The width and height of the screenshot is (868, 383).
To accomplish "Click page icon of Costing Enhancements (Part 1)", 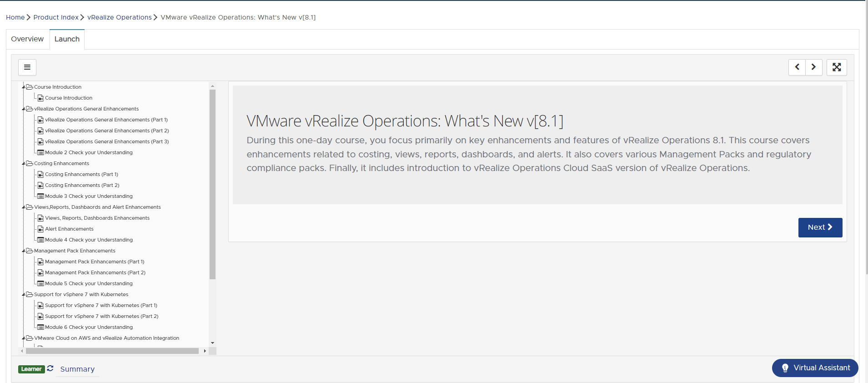I will (40, 174).
